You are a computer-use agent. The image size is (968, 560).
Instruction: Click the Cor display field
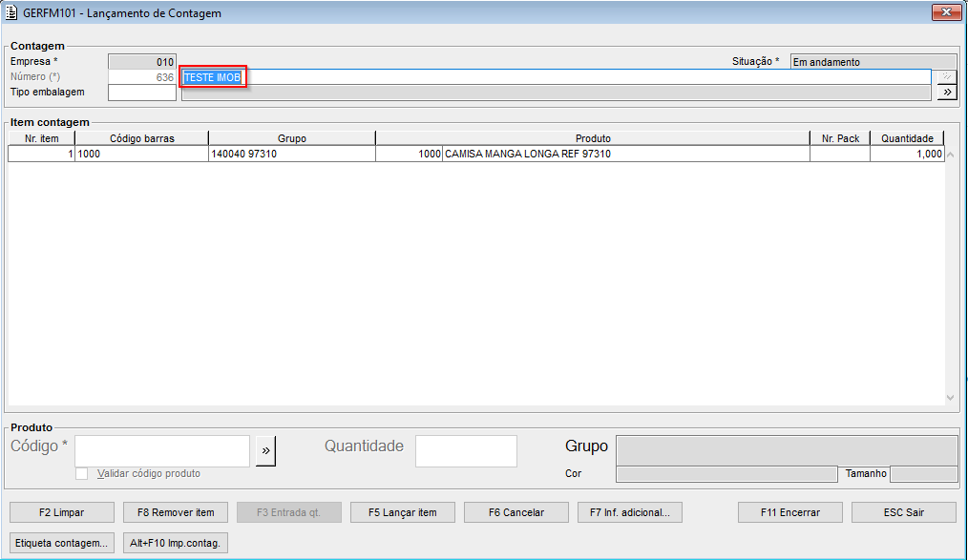726,473
